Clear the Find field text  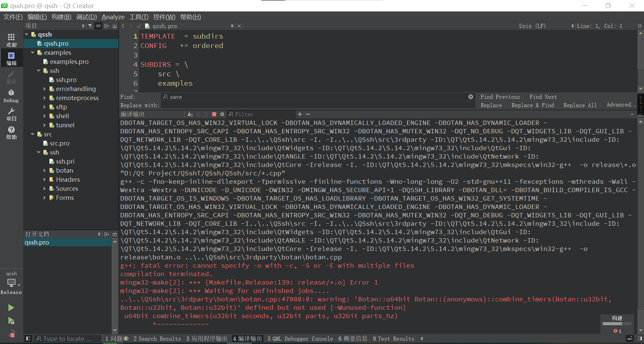coord(471,97)
